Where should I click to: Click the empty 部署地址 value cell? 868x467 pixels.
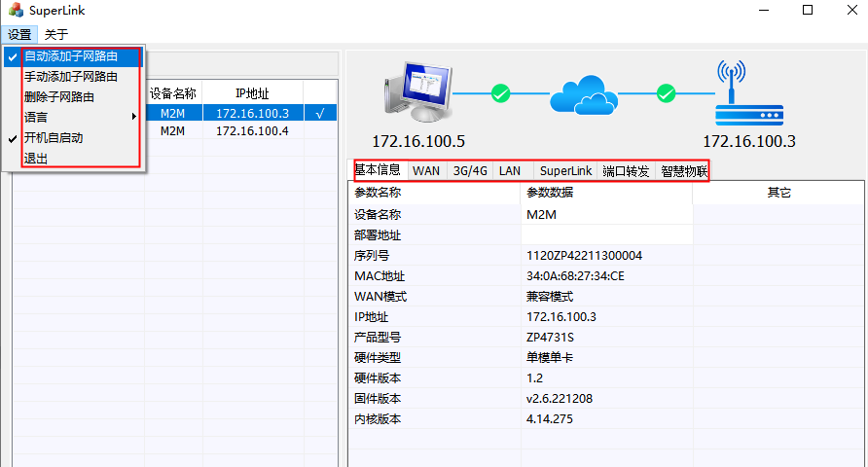[x=606, y=235]
